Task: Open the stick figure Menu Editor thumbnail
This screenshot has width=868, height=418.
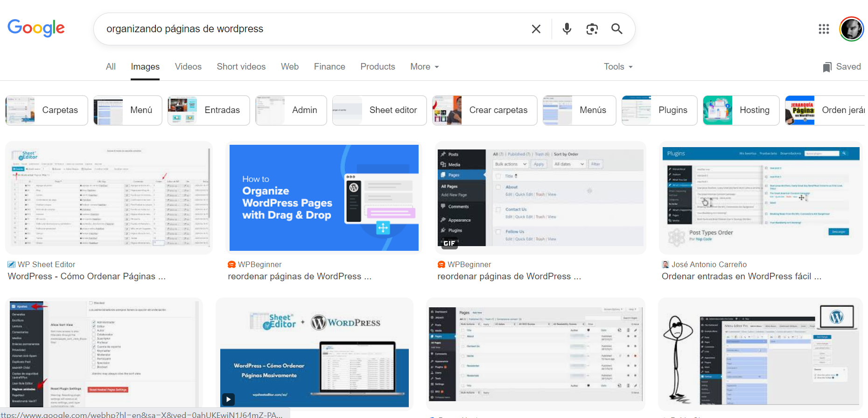Action: point(760,354)
